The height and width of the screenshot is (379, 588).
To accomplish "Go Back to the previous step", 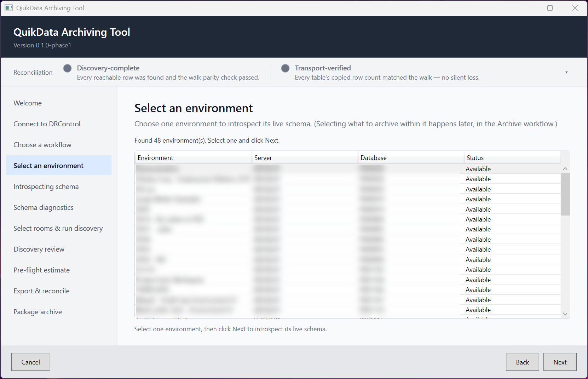I will pyautogui.click(x=522, y=362).
